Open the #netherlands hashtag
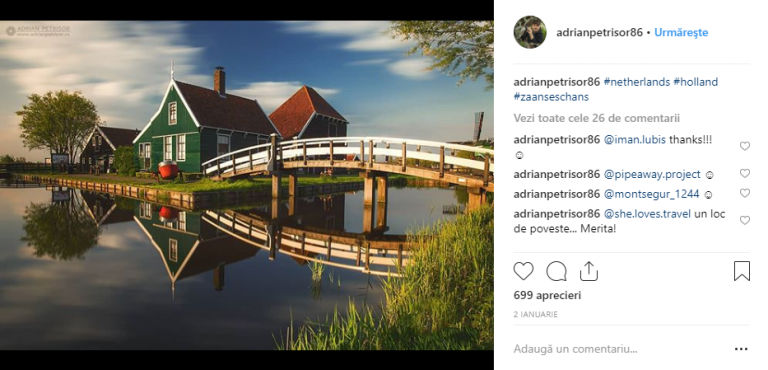768x370 pixels. click(x=637, y=82)
